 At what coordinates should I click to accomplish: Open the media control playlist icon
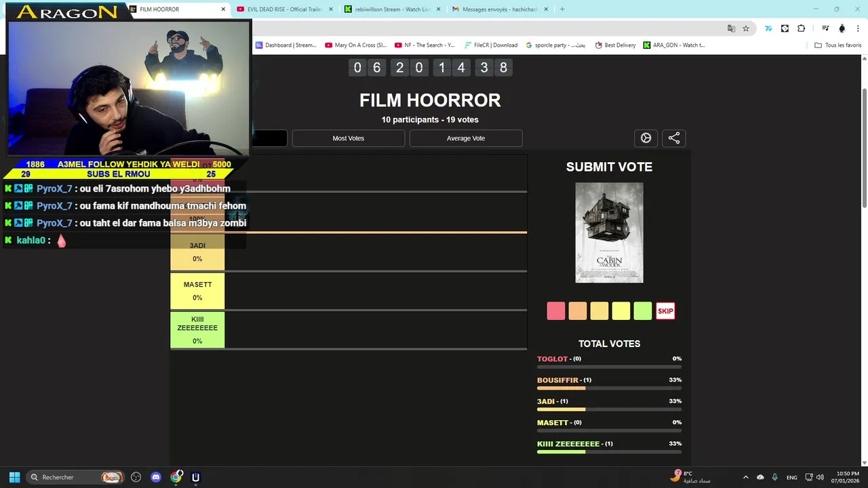(x=825, y=28)
